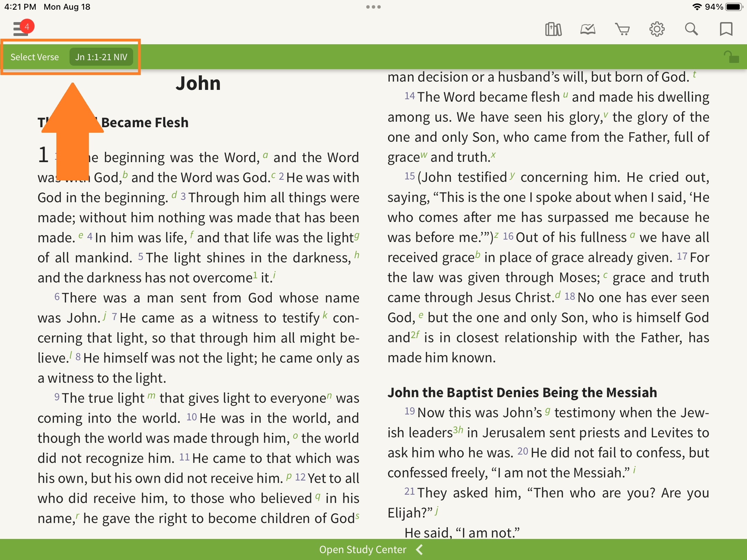Viewport: 747px width, 560px height.
Task: Tap Select Verse
Action: (35, 57)
